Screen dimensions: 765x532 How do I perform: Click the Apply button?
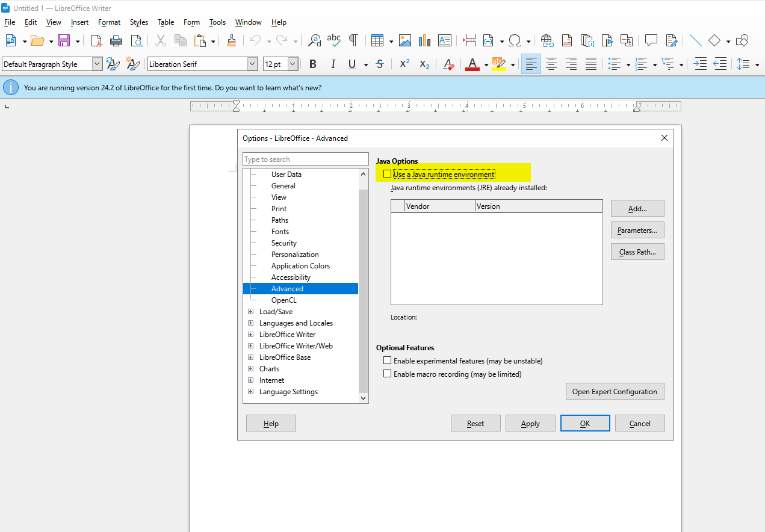tap(530, 424)
